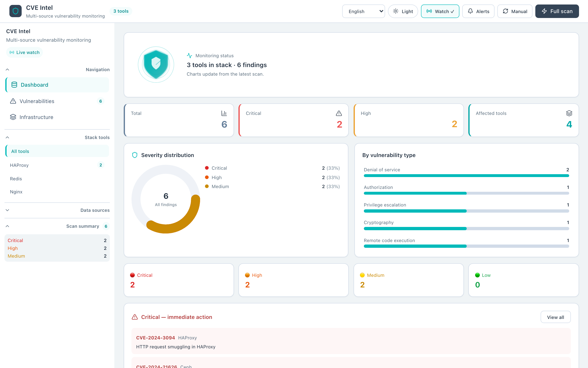Viewport: 588px width, 368px height.
Task: Click the top High stat card
Action: click(409, 120)
